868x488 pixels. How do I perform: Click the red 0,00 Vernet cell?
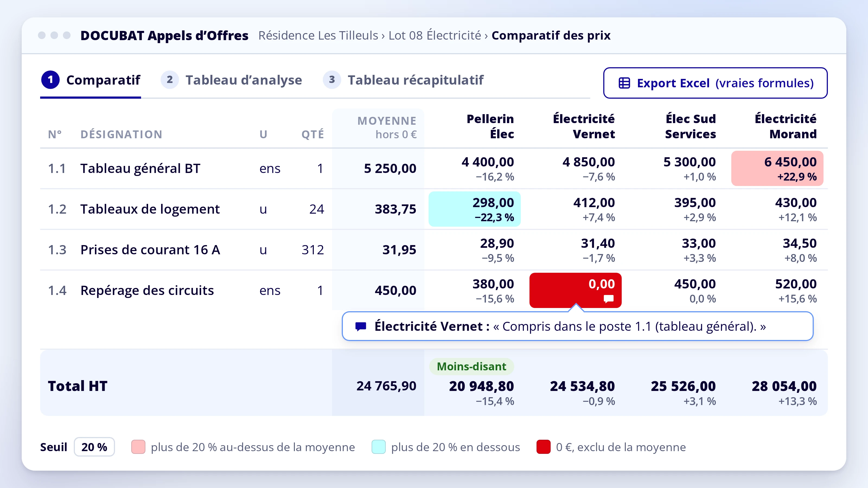click(x=576, y=290)
